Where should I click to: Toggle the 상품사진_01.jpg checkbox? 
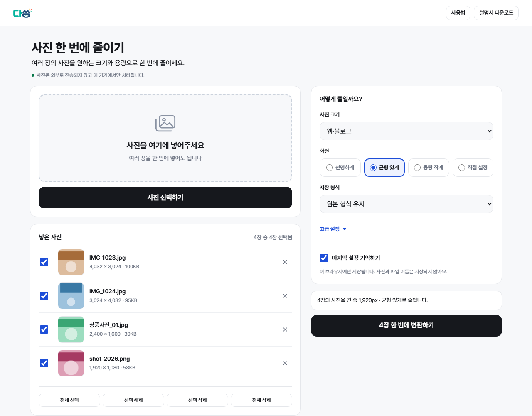tap(44, 329)
